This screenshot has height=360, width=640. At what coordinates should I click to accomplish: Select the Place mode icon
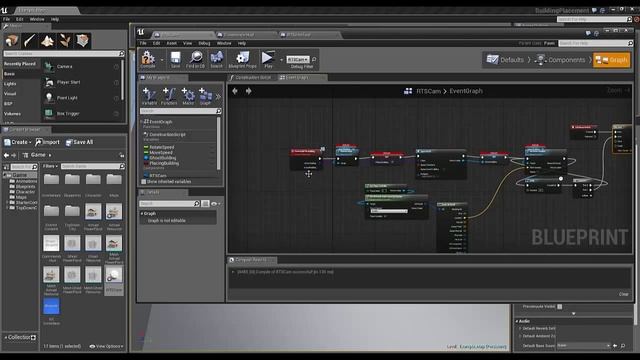coord(12,40)
